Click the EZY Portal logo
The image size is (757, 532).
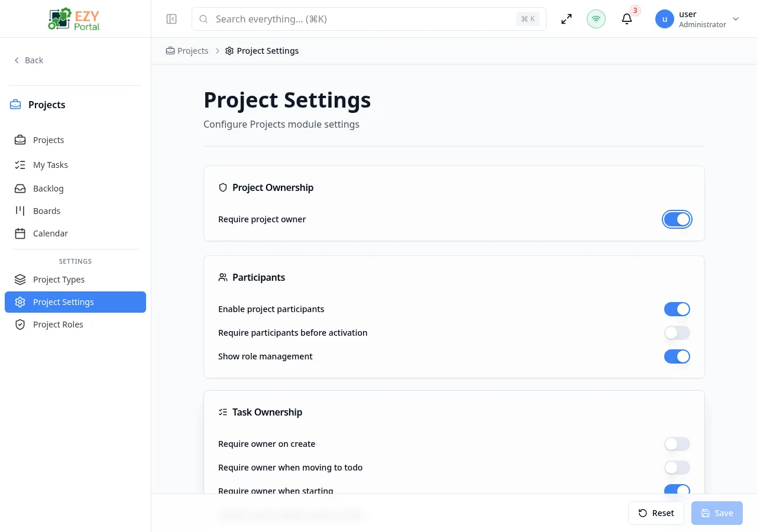click(x=75, y=19)
